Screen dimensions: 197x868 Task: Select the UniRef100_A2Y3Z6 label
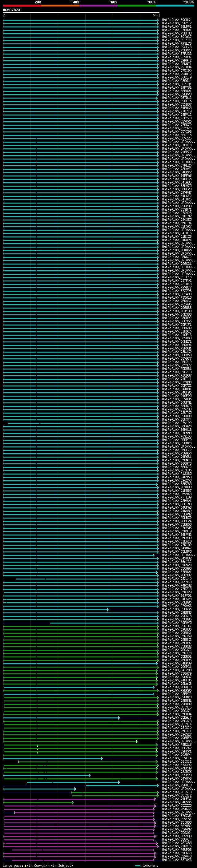176,128
